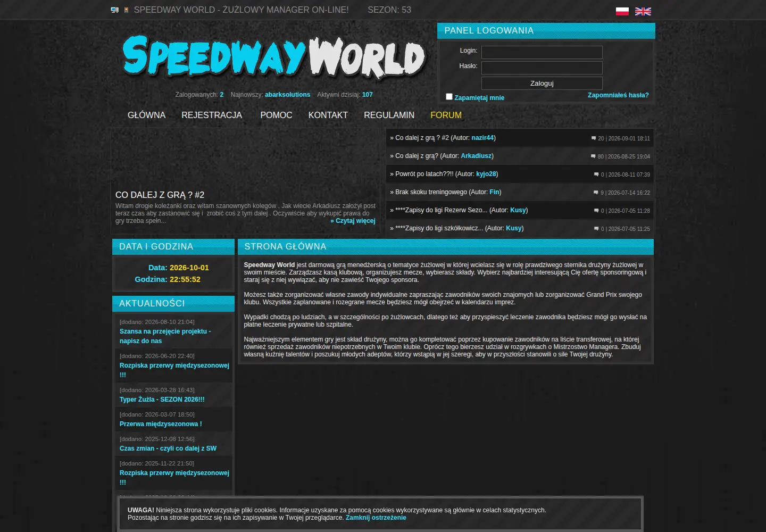Screen dimensions: 766x532
Task: Click the comment icon on the Brak skoku treningowego thread
Action: tap(596, 193)
